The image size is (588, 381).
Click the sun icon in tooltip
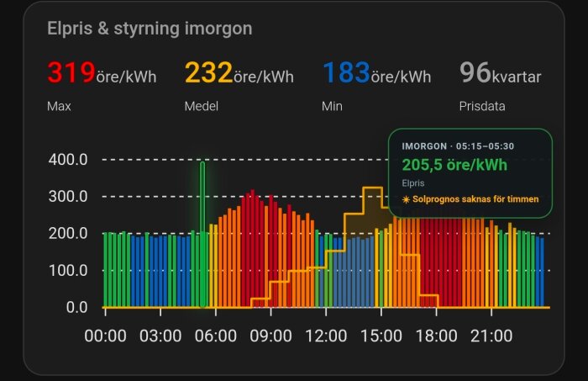[x=406, y=199]
